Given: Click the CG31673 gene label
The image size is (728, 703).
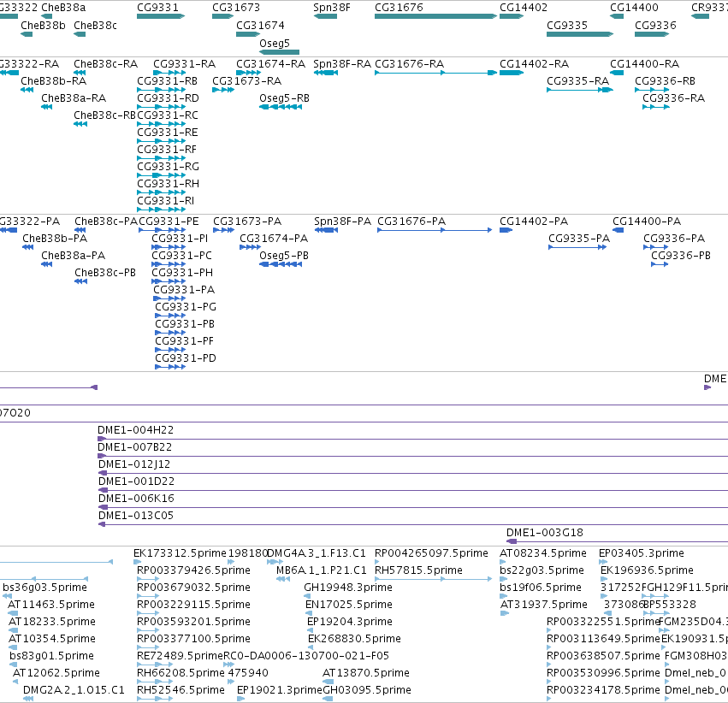Looking at the screenshot, I should (236, 8).
